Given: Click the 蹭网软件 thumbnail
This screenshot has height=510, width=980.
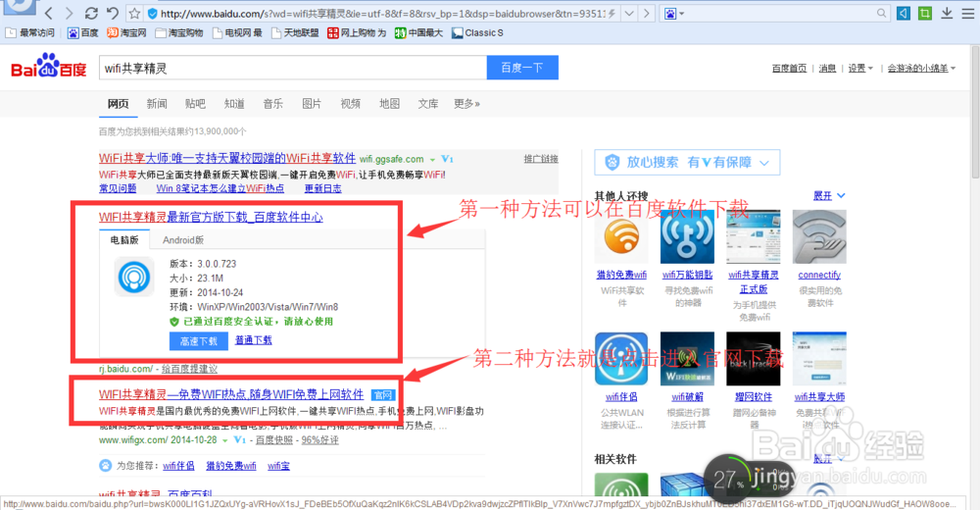Looking at the screenshot, I should coord(753,359).
